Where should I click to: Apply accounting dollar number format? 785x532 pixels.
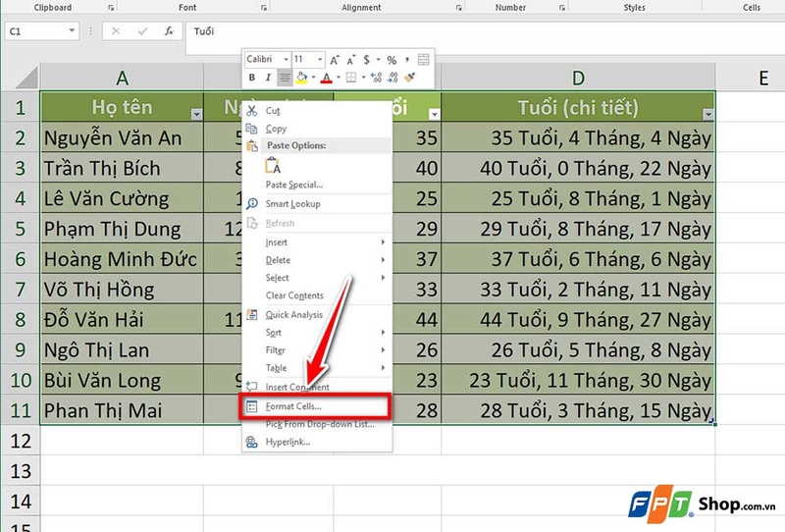point(366,60)
